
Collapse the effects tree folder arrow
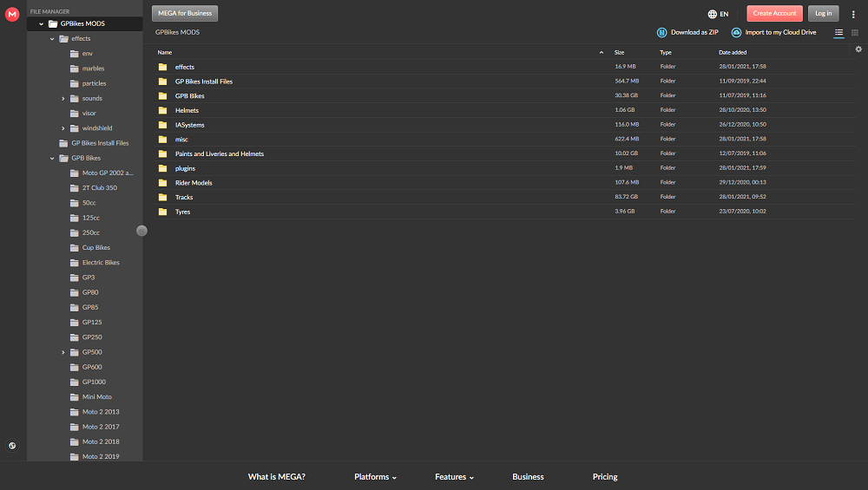[52, 39]
